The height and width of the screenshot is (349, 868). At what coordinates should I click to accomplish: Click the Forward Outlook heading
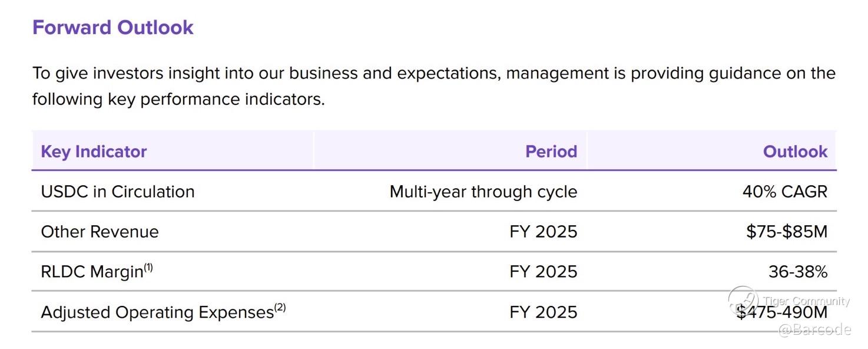click(x=112, y=28)
